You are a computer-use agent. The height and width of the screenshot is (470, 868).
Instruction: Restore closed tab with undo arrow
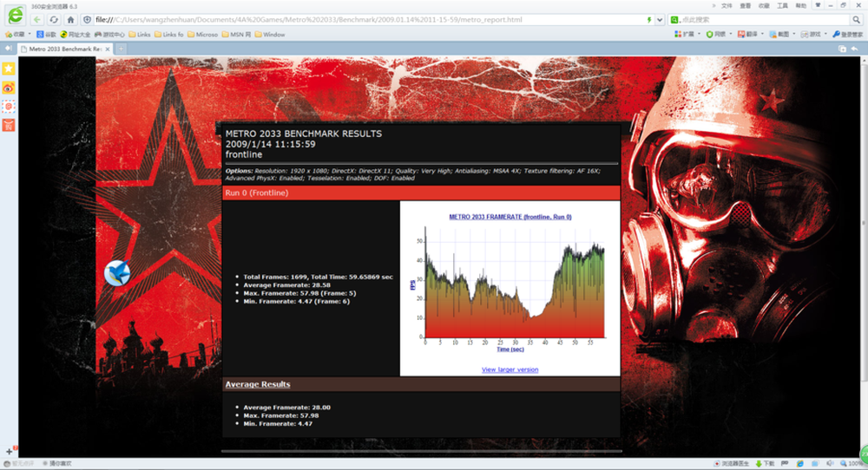point(855,49)
